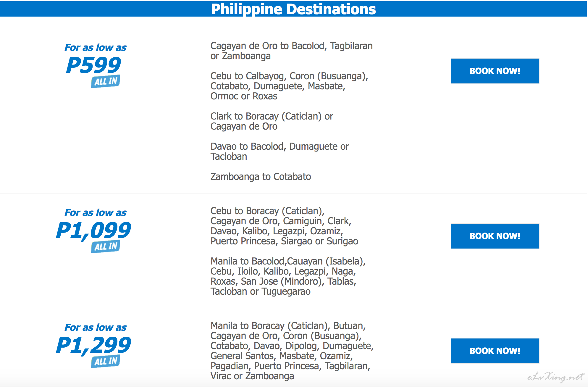Click the ALL IN badge under P1,099
Viewport: 588px width, 387px height.
(x=106, y=246)
